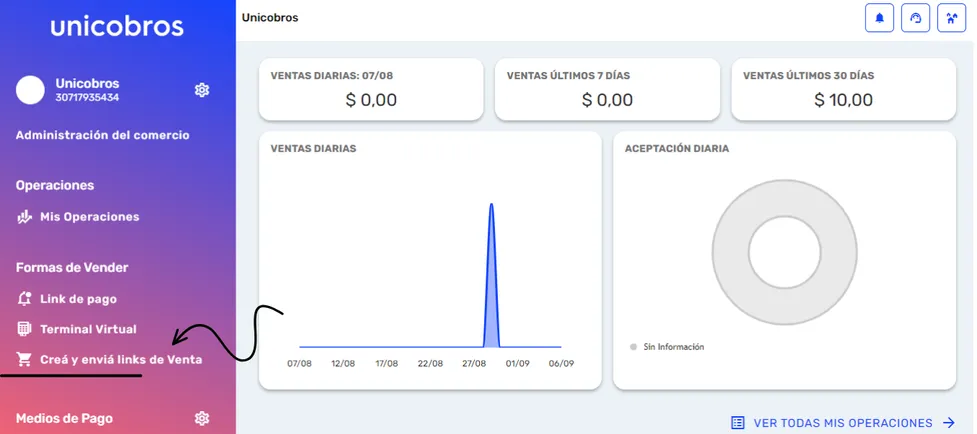
Task: Click the arrow after Ver todas mis operaciones
Action: coord(948,423)
